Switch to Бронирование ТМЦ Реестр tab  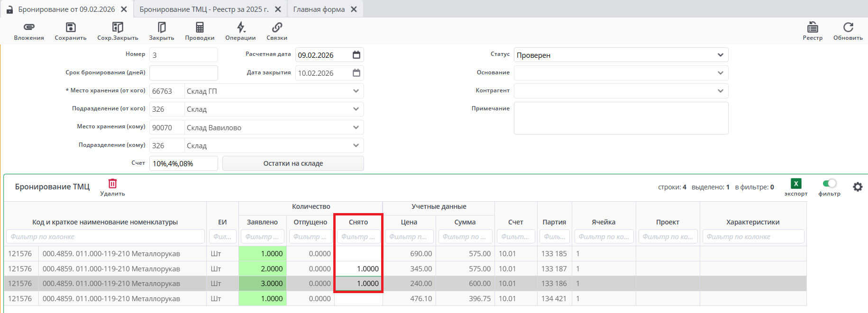point(204,9)
